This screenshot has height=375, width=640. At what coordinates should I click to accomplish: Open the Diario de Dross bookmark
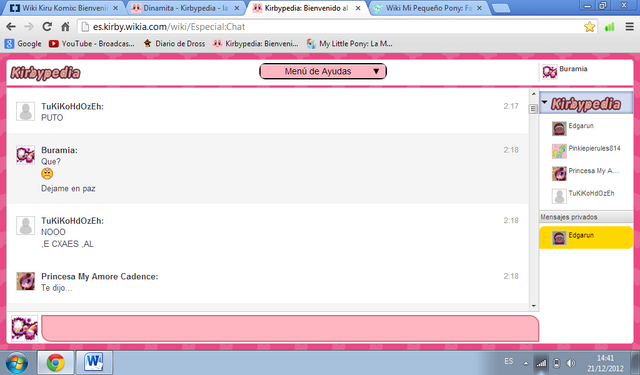coord(174,44)
